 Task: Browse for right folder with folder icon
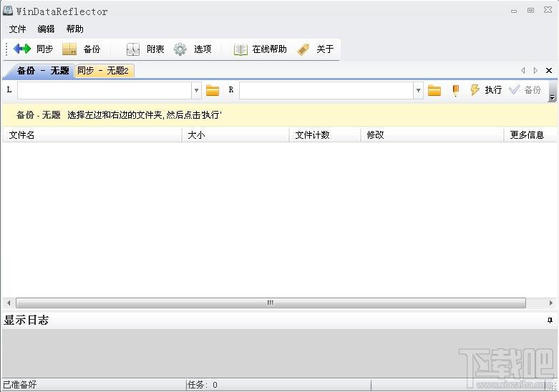click(x=434, y=90)
